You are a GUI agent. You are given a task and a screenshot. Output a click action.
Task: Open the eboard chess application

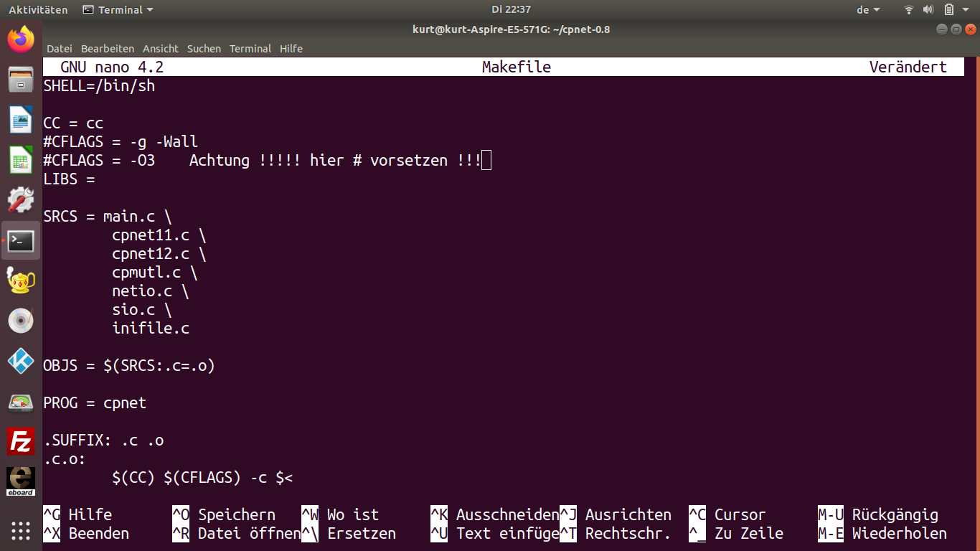tap(21, 481)
